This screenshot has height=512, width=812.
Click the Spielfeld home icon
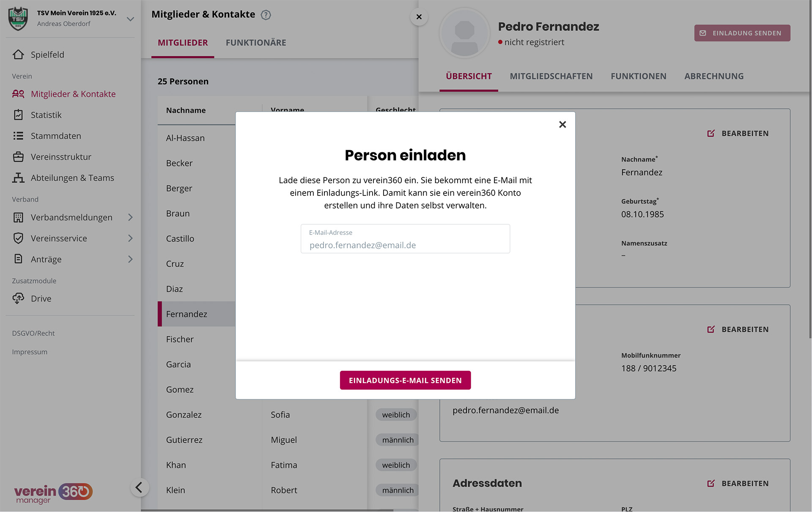[x=18, y=55]
